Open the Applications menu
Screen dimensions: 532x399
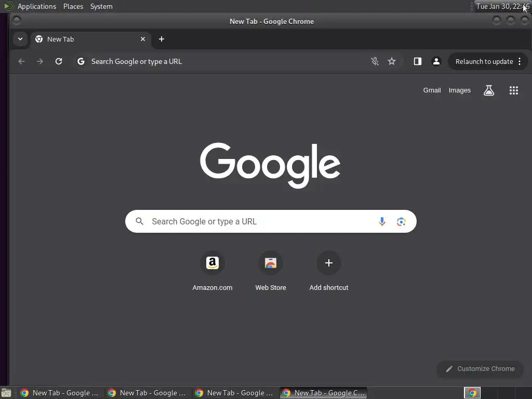pyautogui.click(x=37, y=6)
